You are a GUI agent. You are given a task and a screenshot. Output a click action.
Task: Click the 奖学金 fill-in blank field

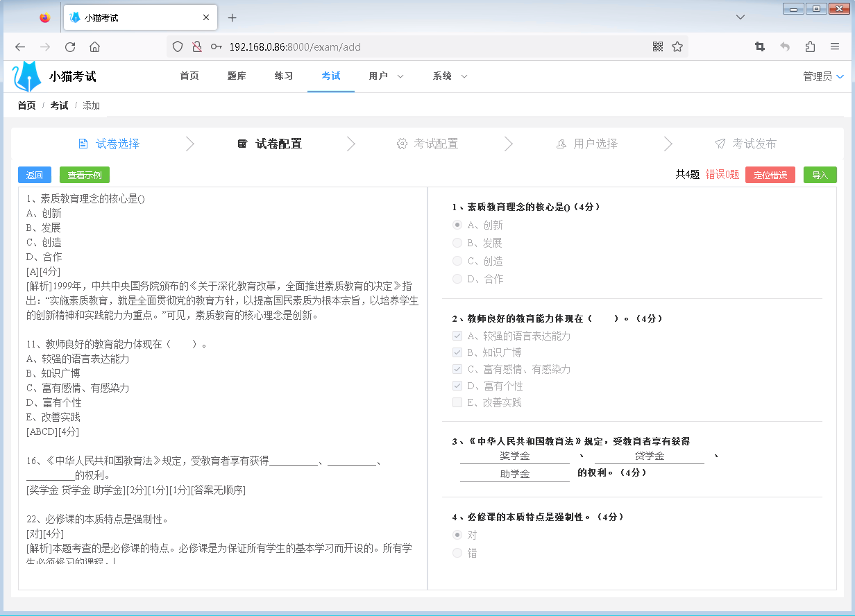(x=514, y=458)
